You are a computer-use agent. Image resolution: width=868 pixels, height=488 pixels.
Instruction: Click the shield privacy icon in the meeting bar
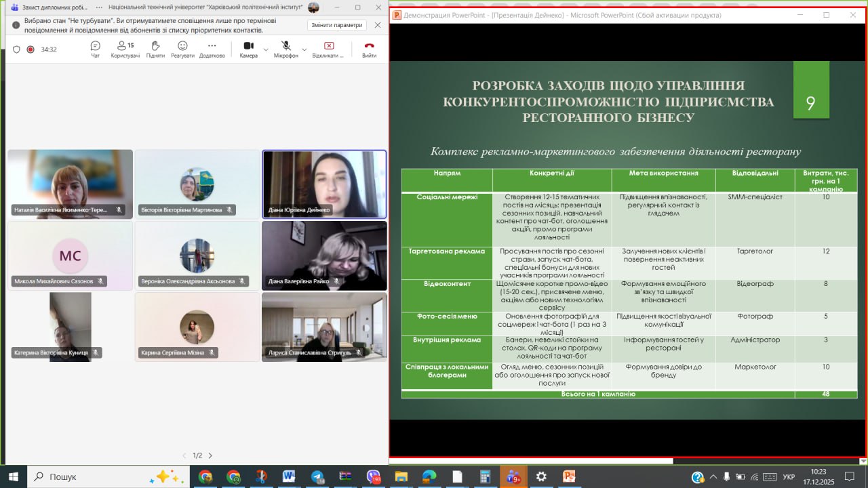coord(17,49)
